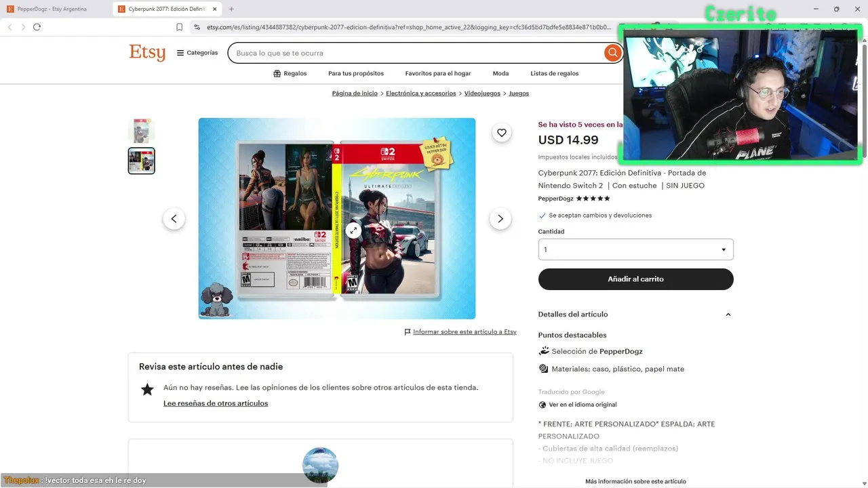
Task: Click Se aceptan cambios y devoluciones text
Action: [600, 216]
